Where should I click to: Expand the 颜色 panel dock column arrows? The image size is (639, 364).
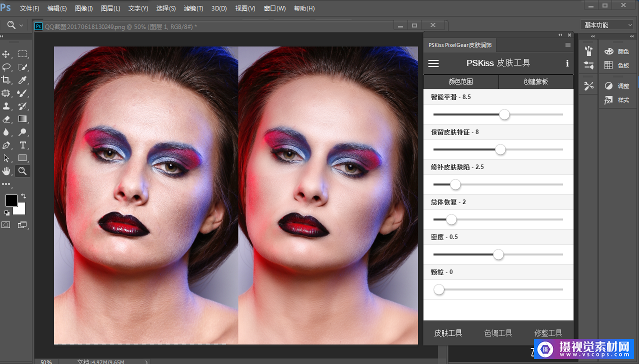tap(632, 36)
